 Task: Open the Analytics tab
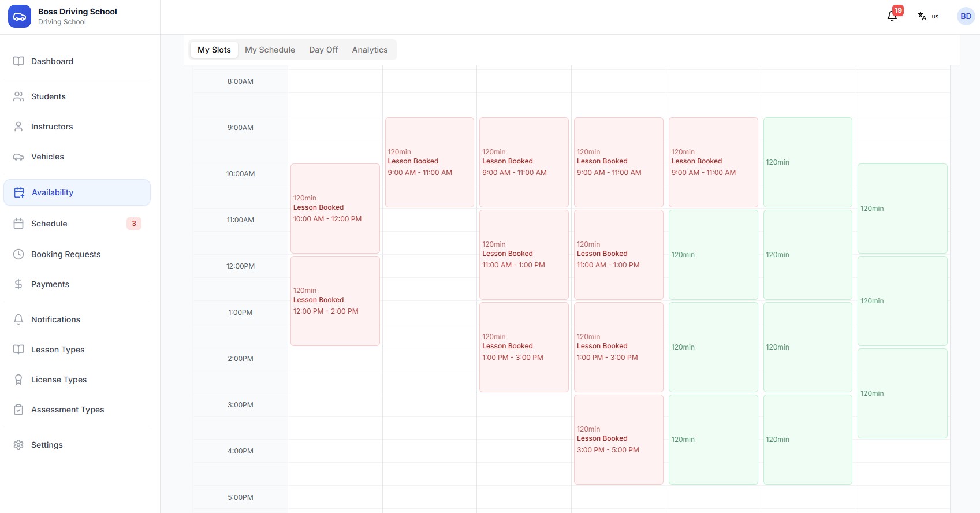tap(370, 50)
